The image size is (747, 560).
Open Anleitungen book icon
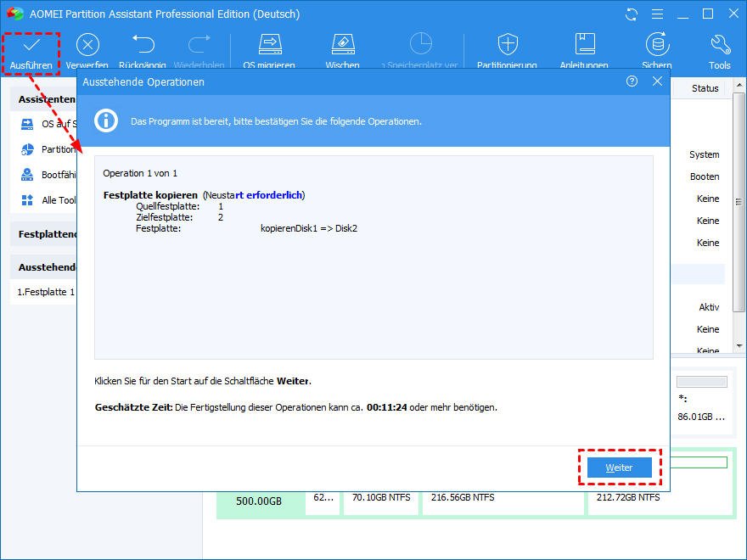coord(585,44)
